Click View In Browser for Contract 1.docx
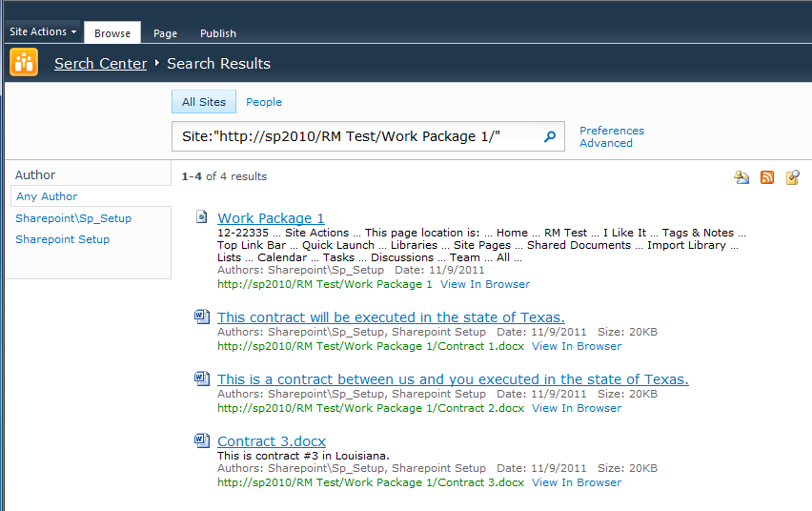This screenshot has height=511, width=812. 577,346
